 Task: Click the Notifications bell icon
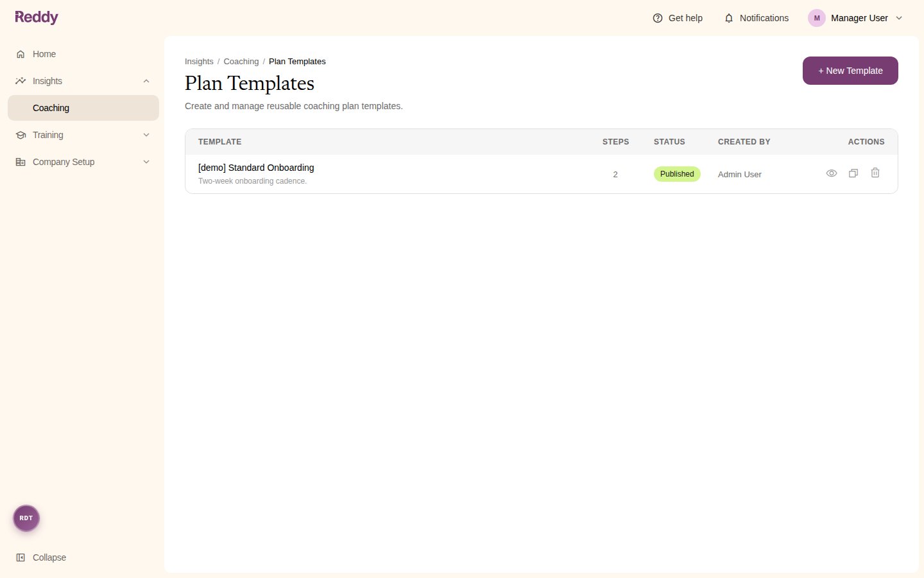click(x=729, y=18)
